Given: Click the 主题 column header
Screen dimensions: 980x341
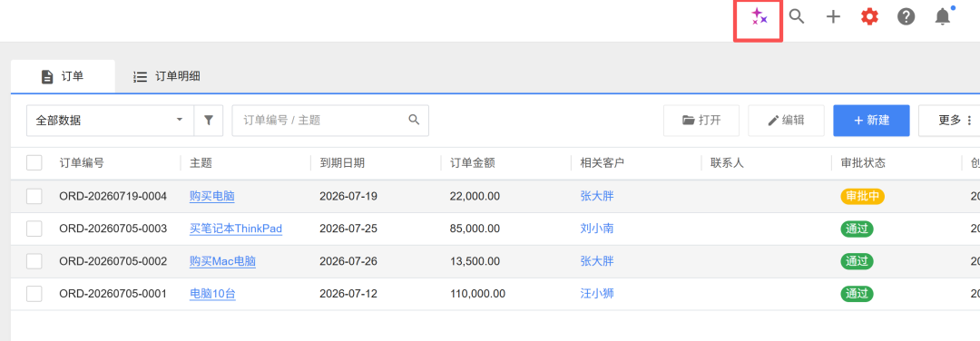Looking at the screenshot, I should coord(201,163).
